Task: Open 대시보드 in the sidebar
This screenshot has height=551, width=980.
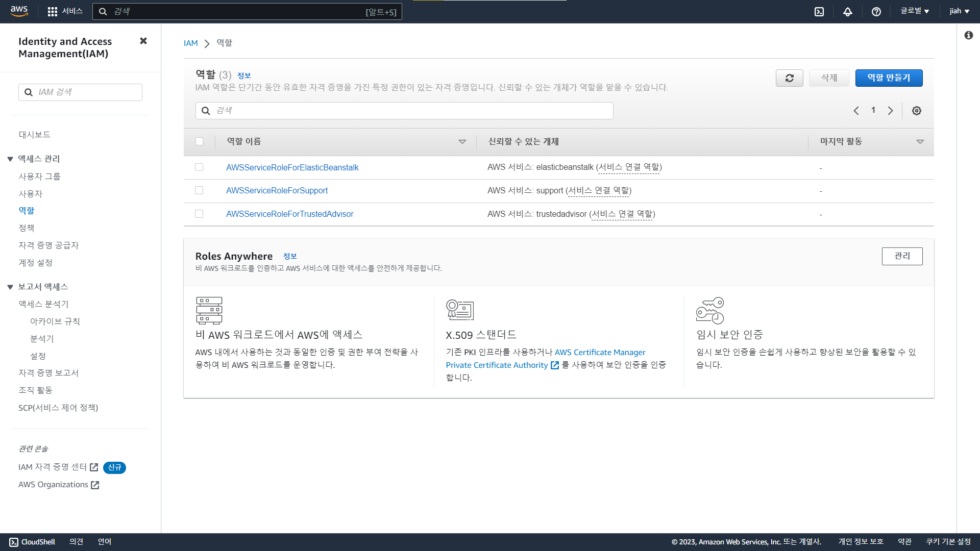Action: (35, 135)
